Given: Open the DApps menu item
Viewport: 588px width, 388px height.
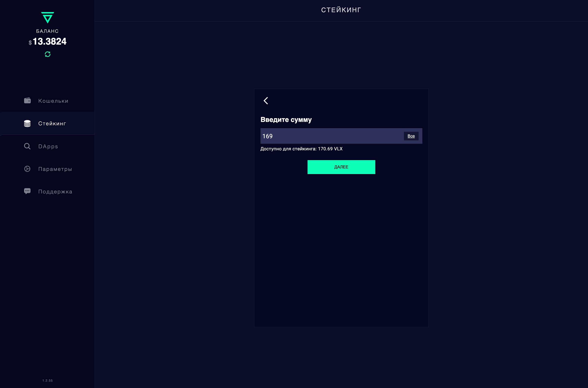Looking at the screenshot, I should [47, 146].
